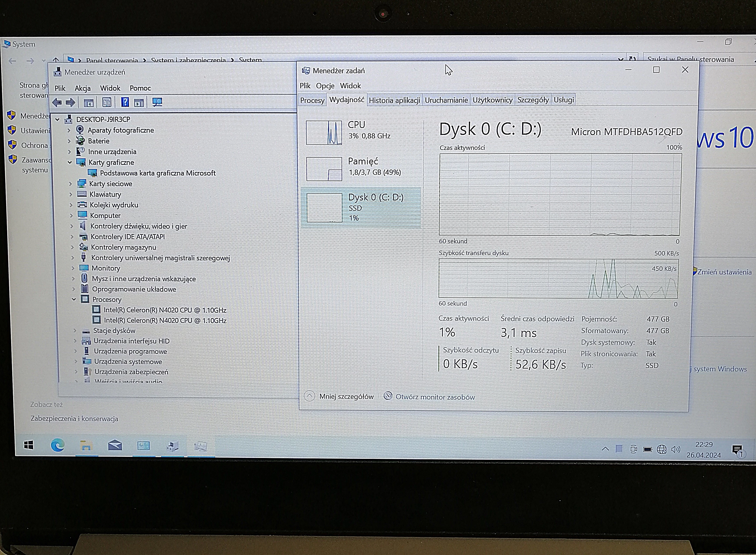The height and width of the screenshot is (555, 756).
Task: Click Properties icon in Device Manager toolbar
Action: pyautogui.click(x=107, y=103)
